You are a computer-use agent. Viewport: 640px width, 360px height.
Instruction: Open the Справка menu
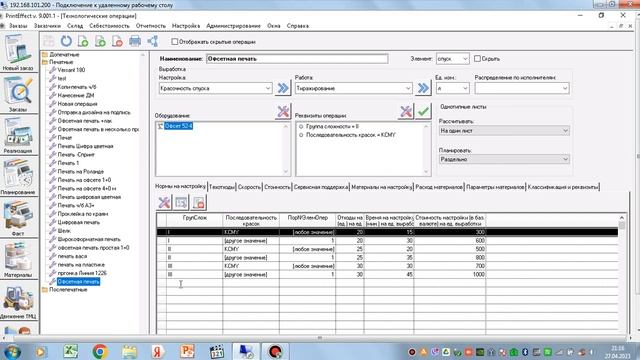[x=298, y=26]
